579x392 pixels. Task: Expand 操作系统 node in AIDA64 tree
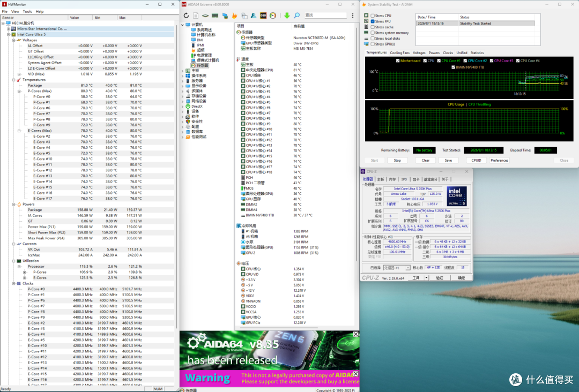[x=182, y=76]
